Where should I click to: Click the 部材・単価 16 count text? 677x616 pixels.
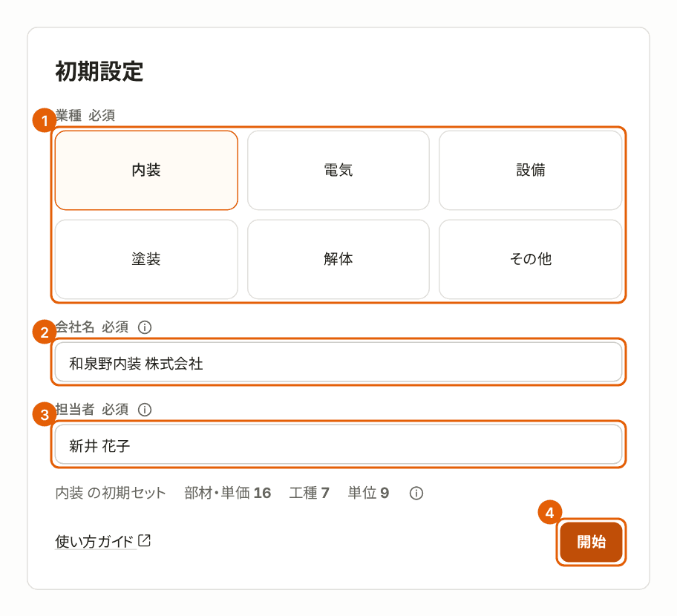pos(228,493)
